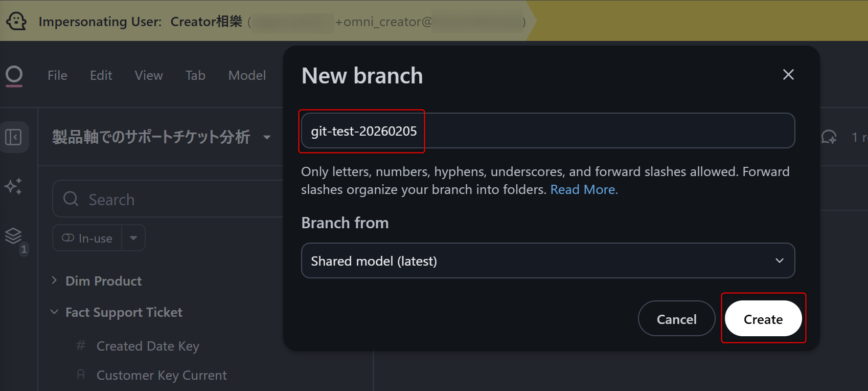Open the Read More link
The height and width of the screenshot is (391, 868).
(584, 190)
